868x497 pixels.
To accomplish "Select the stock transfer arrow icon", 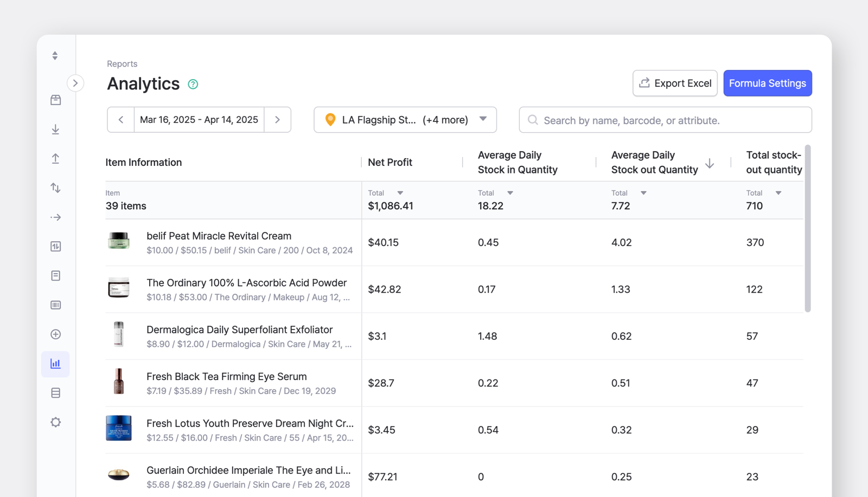I will pos(55,217).
